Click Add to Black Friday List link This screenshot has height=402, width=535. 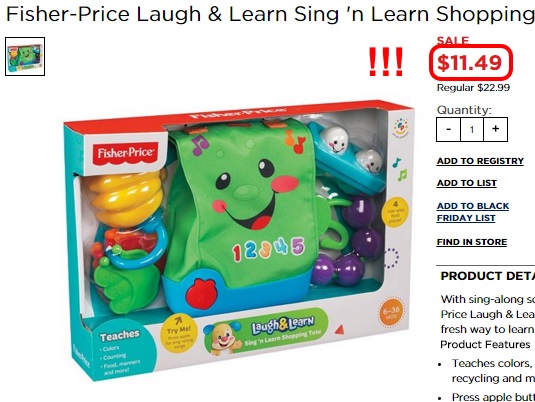tap(473, 212)
